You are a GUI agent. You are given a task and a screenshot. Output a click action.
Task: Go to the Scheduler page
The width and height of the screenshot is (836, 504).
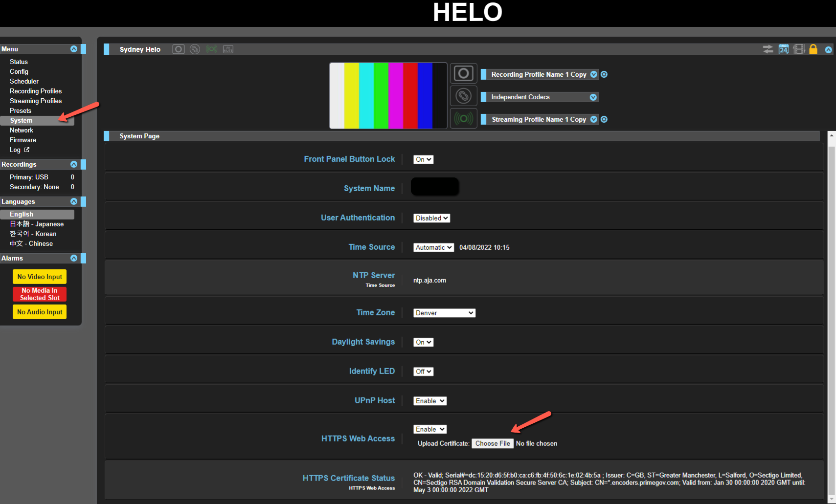tap(24, 81)
